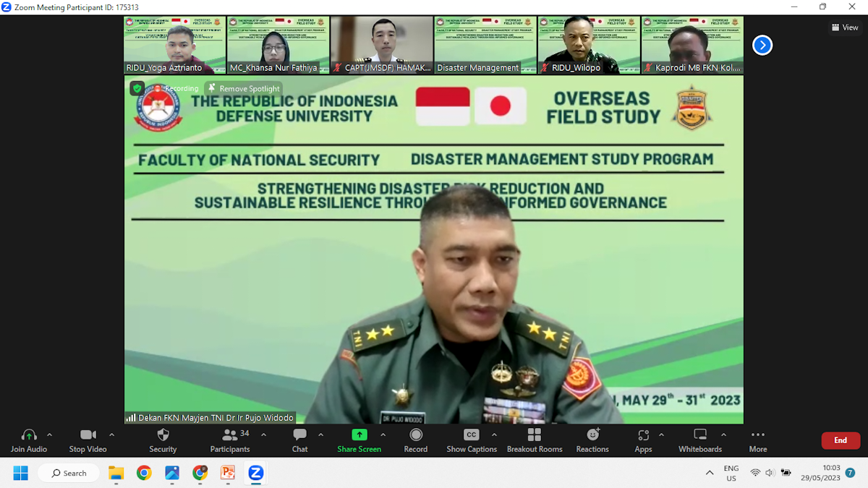Expand the arrow next to Whiteboards
868x488 pixels.
pos(723,435)
